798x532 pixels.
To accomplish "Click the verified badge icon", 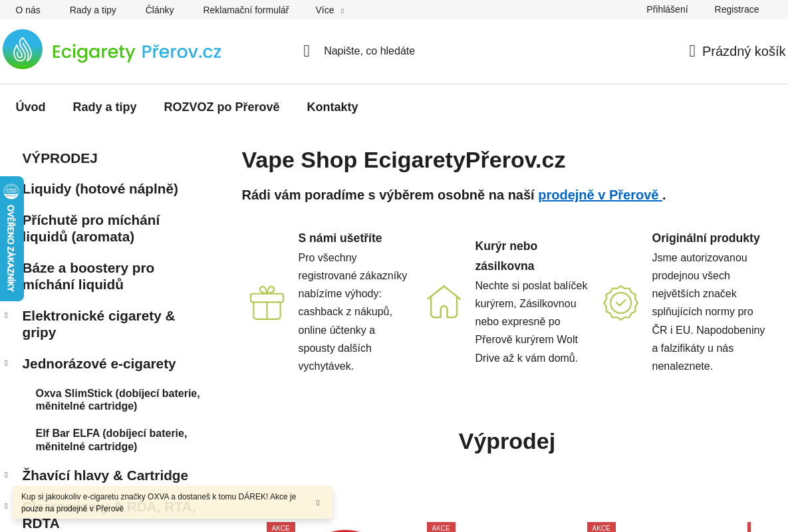I will pyautogui.click(x=620, y=303).
